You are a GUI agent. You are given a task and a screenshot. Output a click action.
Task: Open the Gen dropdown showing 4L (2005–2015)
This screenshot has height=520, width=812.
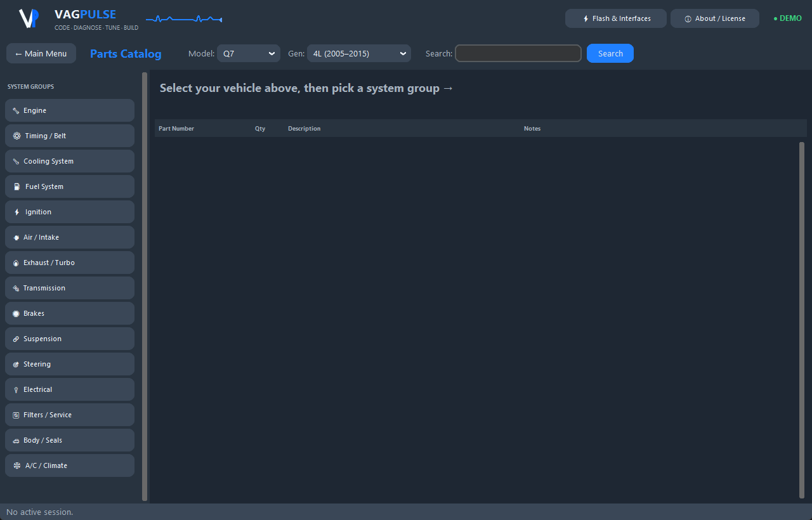click(x=359, y=53)
